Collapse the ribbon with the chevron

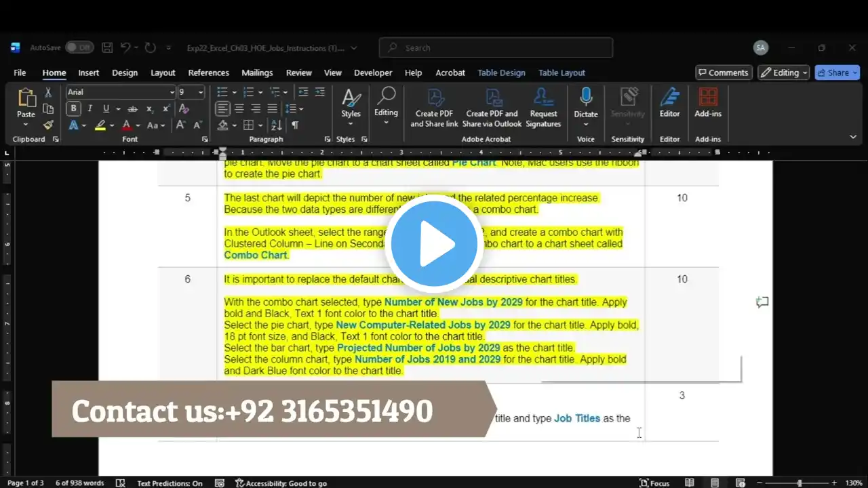pos(853,137)
